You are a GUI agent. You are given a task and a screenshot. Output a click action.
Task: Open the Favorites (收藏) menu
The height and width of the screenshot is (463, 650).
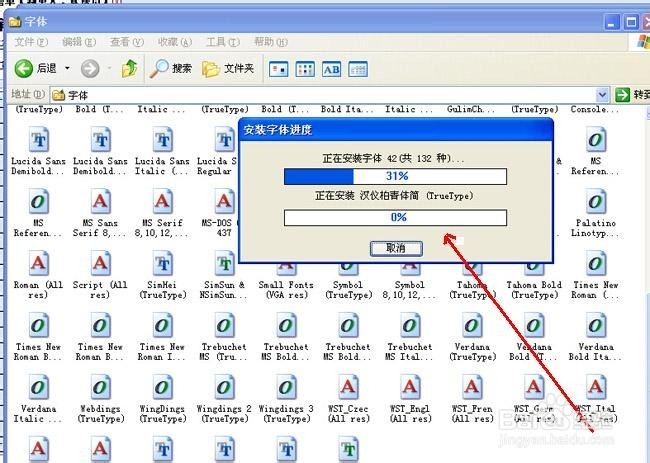(175, 42)
